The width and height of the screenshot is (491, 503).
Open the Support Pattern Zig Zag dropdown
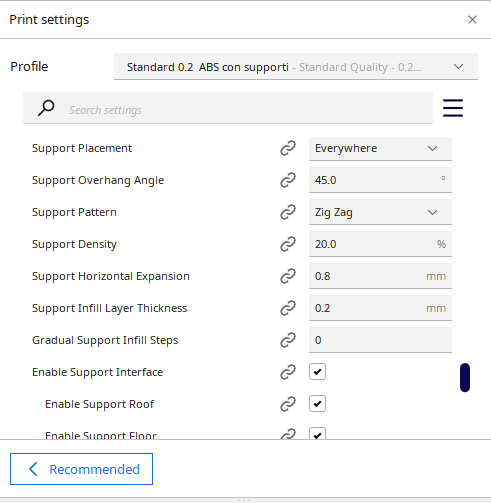380,213
